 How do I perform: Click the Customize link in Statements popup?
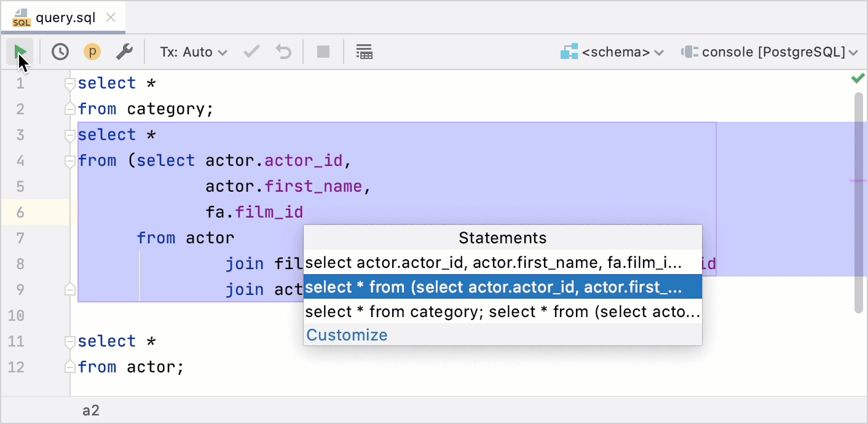[346, 334]
